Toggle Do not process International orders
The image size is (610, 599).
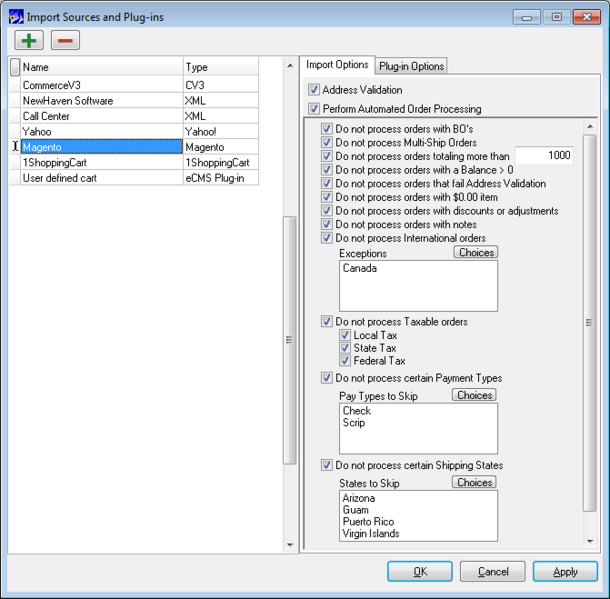(x=326, y=238)
